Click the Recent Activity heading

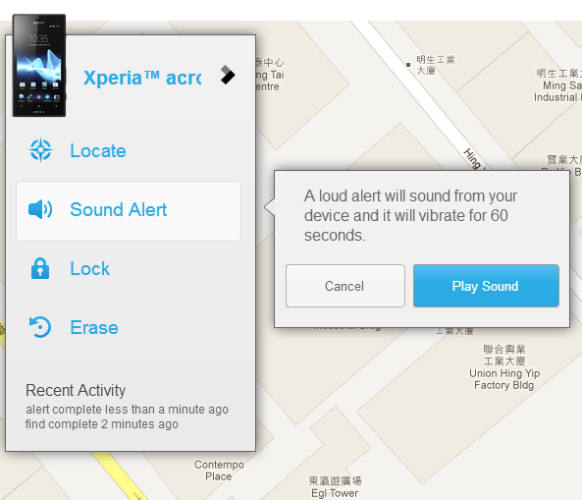pos(76,390)
